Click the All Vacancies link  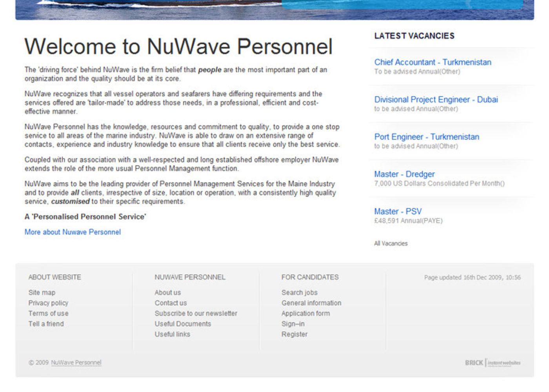391,243
